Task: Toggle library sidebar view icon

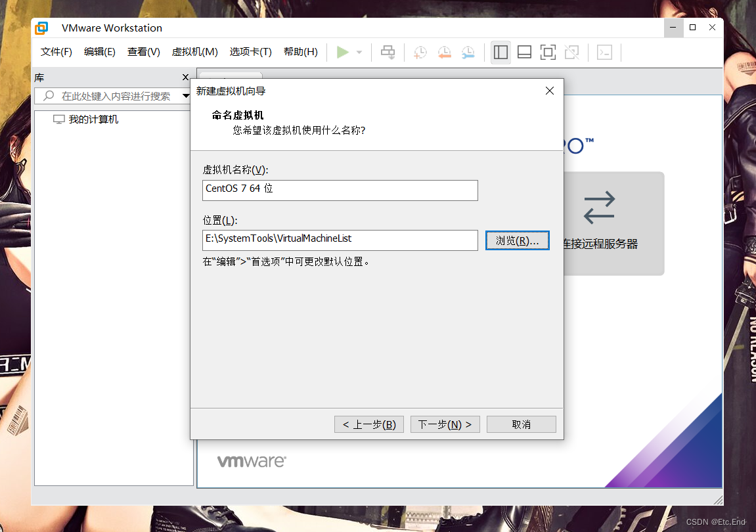Action: coord(500,52)
